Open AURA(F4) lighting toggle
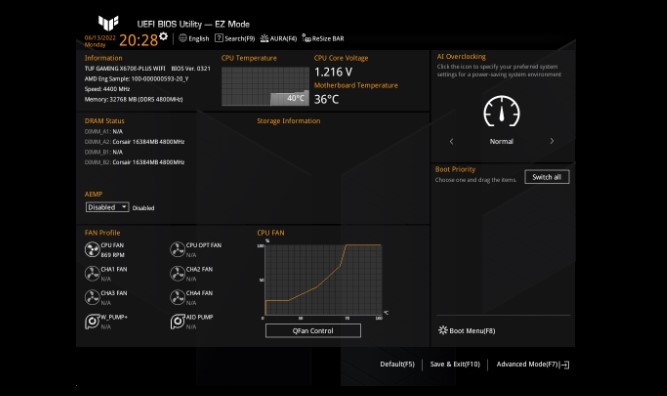The image size is (667, 396). 278,38
